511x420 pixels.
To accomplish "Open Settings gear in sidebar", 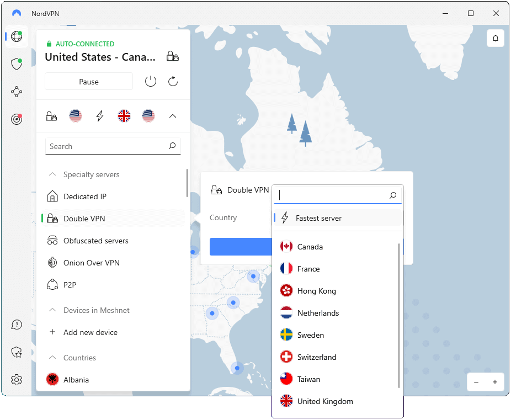I will tap(17, 380).
